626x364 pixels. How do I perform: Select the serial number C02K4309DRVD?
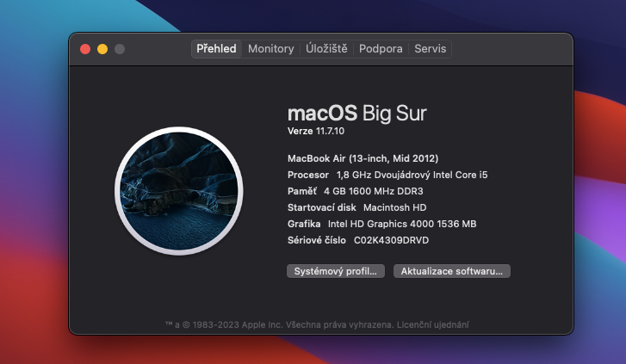point(391,240)
